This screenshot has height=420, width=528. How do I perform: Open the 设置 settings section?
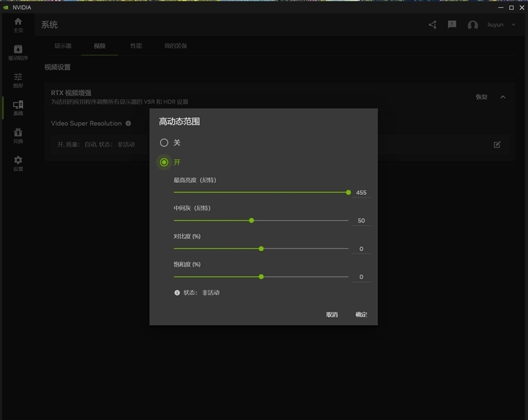(x=18, y=163)
